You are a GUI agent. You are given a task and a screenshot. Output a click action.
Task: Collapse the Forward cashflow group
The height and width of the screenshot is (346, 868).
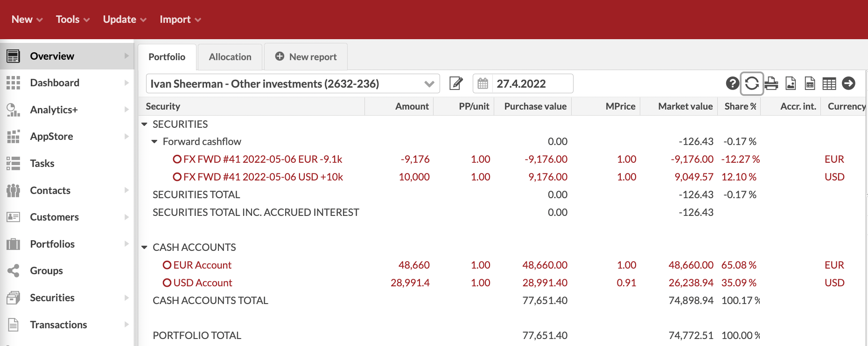154,141
